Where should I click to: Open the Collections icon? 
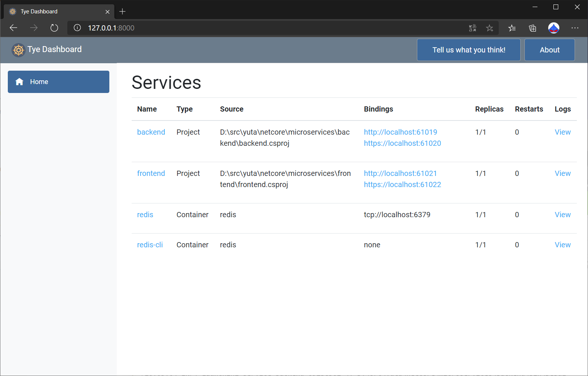point(533,28)
